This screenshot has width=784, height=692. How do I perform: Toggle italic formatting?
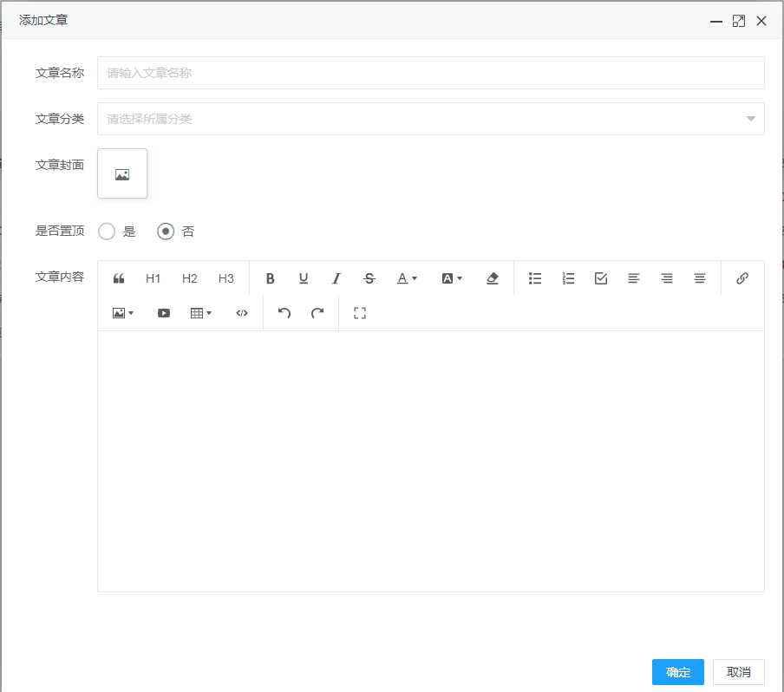click(336, 278)
